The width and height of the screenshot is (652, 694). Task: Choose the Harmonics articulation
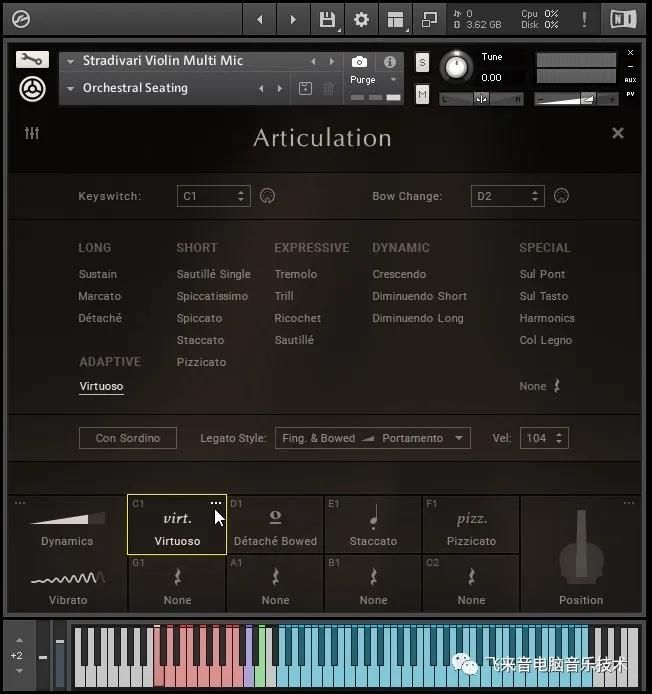pos(547,318)
